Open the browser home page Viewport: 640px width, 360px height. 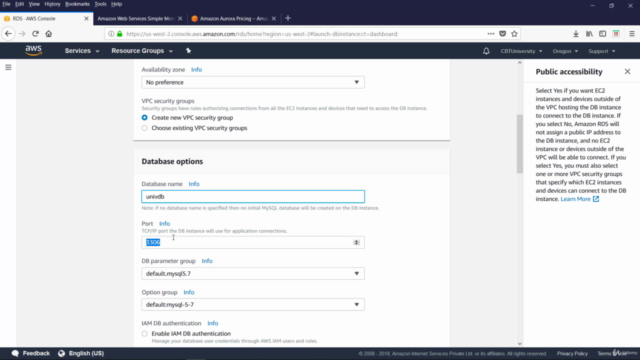click(x=49, y=34)
